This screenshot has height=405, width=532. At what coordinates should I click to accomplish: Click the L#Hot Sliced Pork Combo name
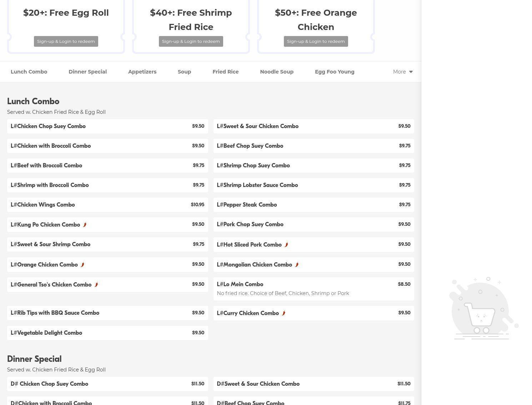pos(249,244)
